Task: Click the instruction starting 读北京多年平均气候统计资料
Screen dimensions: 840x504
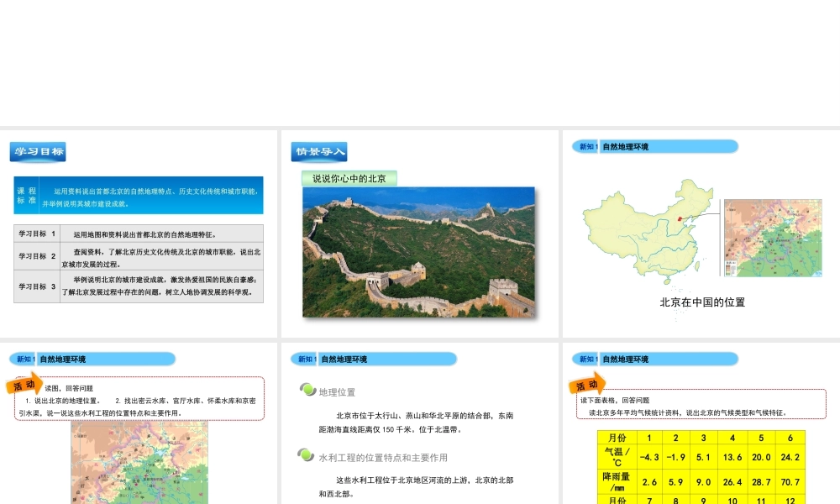Action: [x=687, y=413]
